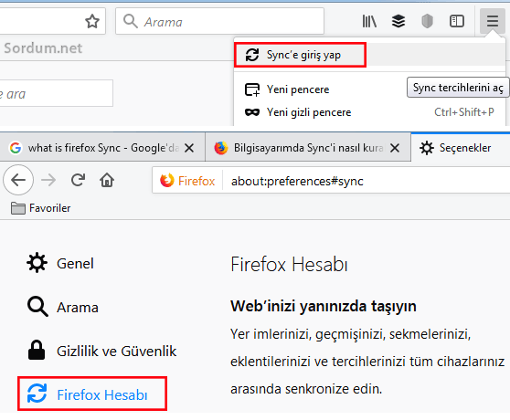
Task: Select Yeni gizli pencere menu item
Action: tap(369, 112)
